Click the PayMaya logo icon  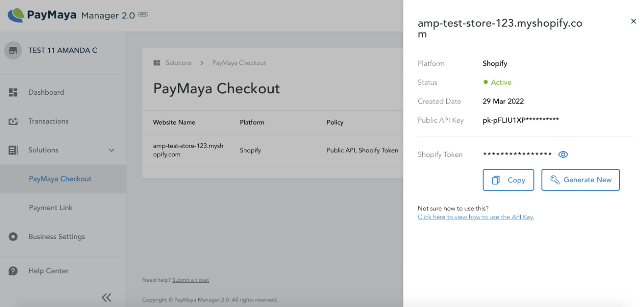[x=16, y=15]
